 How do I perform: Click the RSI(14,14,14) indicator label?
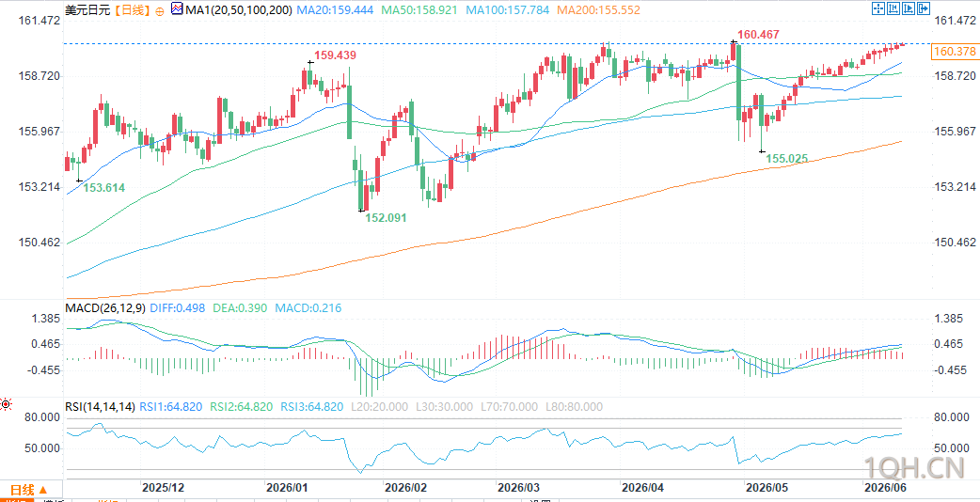click(x=100, y=406)
